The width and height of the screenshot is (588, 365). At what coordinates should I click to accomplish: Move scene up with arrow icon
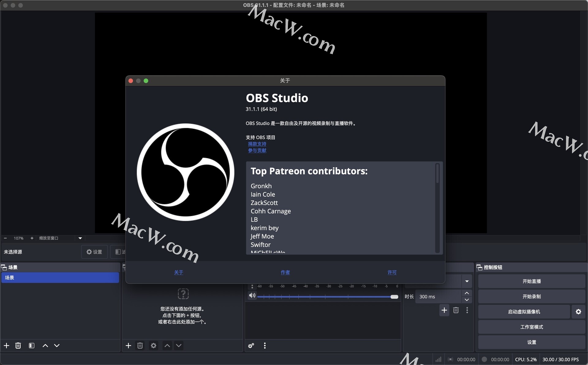(45, 345)
